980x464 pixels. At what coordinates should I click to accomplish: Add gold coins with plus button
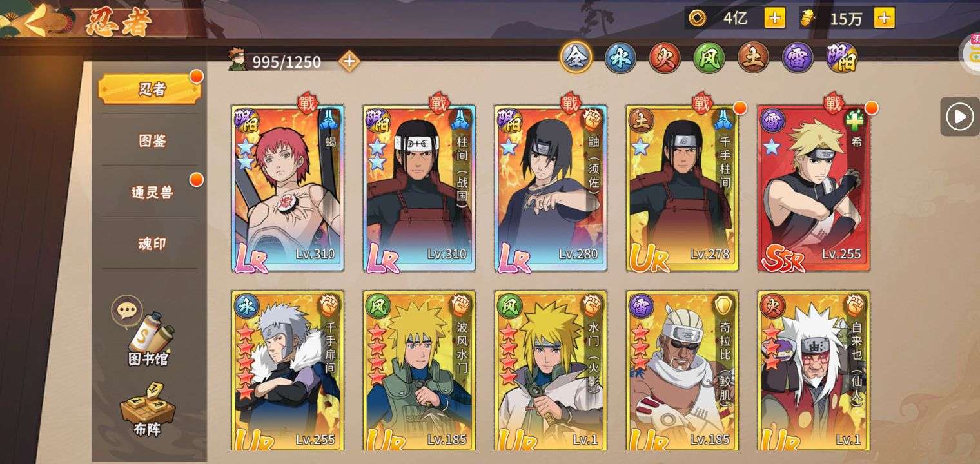pos(775,18)
